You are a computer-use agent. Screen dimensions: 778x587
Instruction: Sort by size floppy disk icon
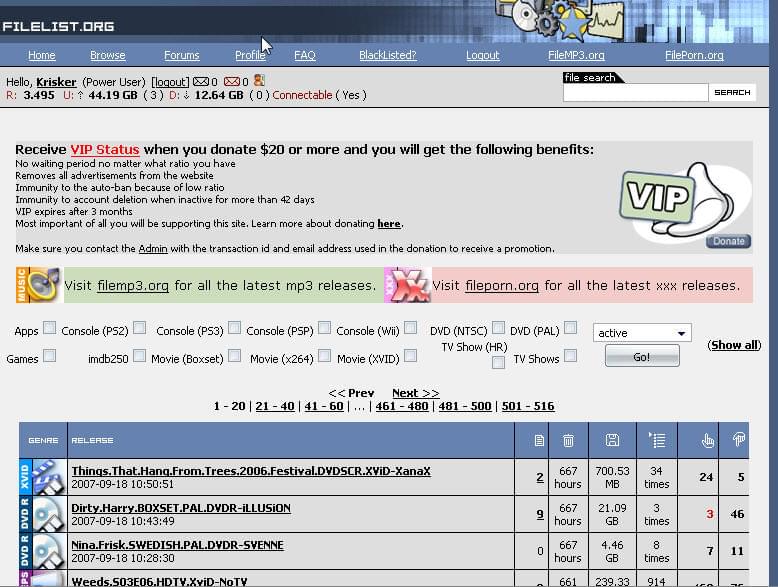tap(612, 440)
